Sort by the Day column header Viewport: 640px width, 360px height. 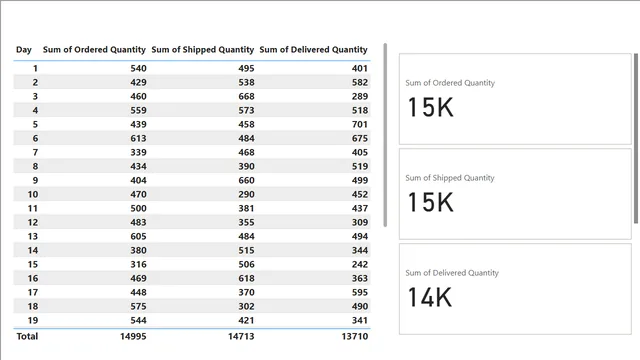coord(24,49)
